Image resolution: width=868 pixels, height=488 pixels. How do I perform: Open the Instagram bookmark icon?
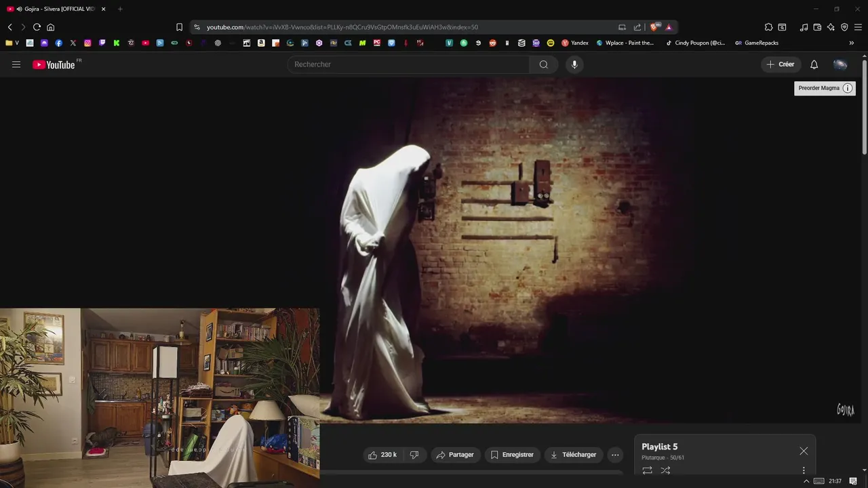point(87,43)
